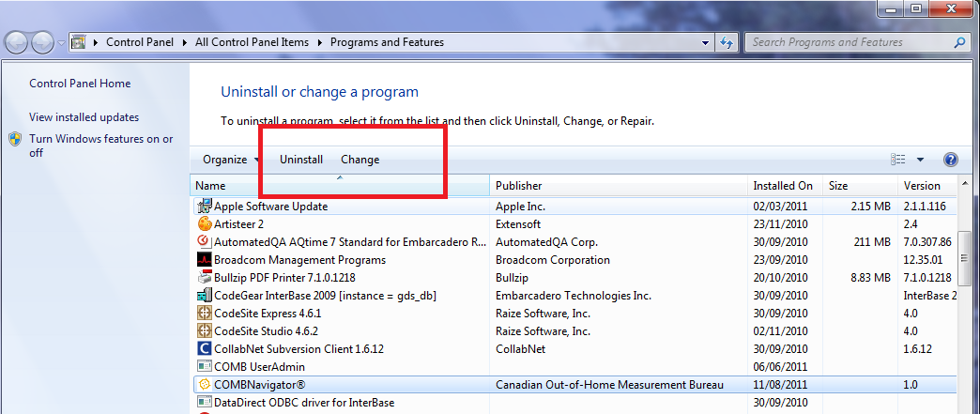Select COMBNavigator® entry
Screen dimensions: 980x414
pyautogui.click(x=259, y=385)
